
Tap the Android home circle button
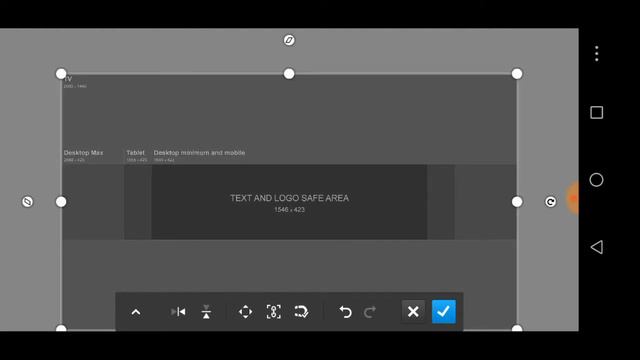coord(596,180)
